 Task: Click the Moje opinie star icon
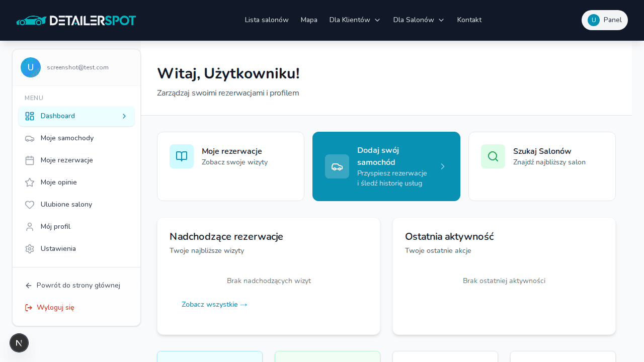tap(30, 182)
